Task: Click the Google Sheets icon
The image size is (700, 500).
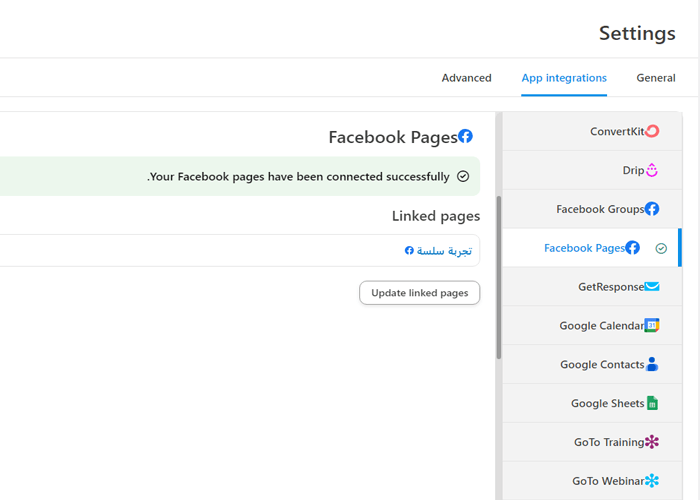Action: pos(652,403)
